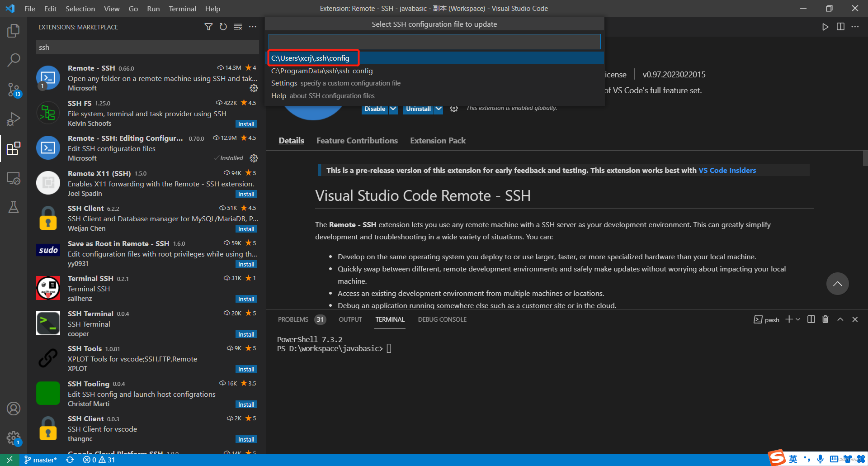Clear the extensions search results
The width and height of the screenshot is (868, 466).
tap(238, 27)
